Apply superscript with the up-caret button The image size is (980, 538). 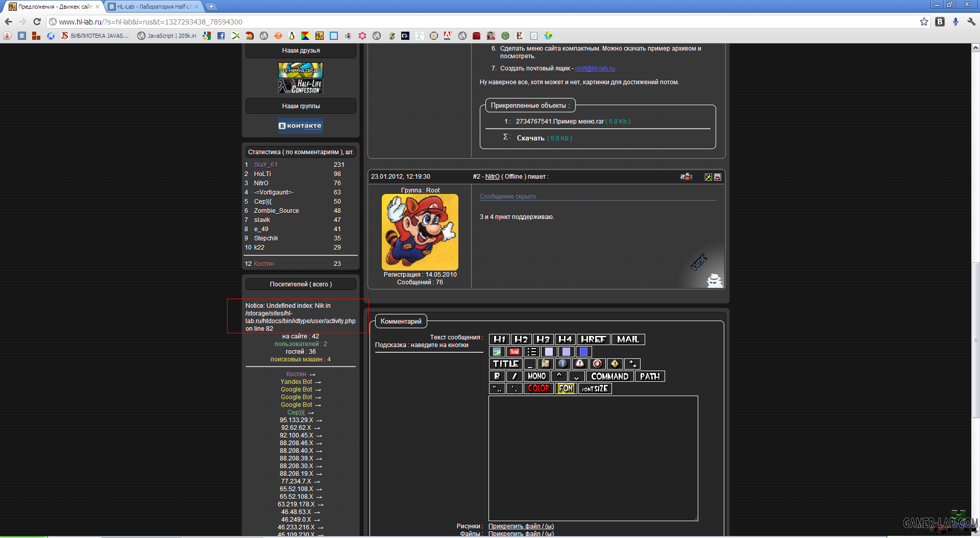[559, 376]
